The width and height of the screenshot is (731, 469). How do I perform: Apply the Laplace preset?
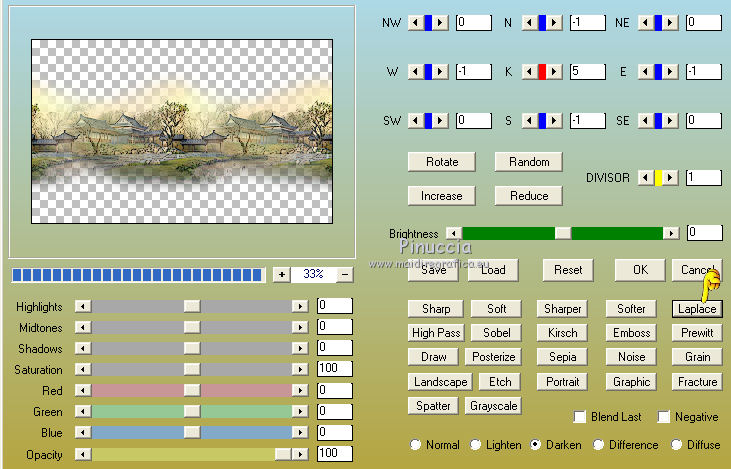pos(697,309)
